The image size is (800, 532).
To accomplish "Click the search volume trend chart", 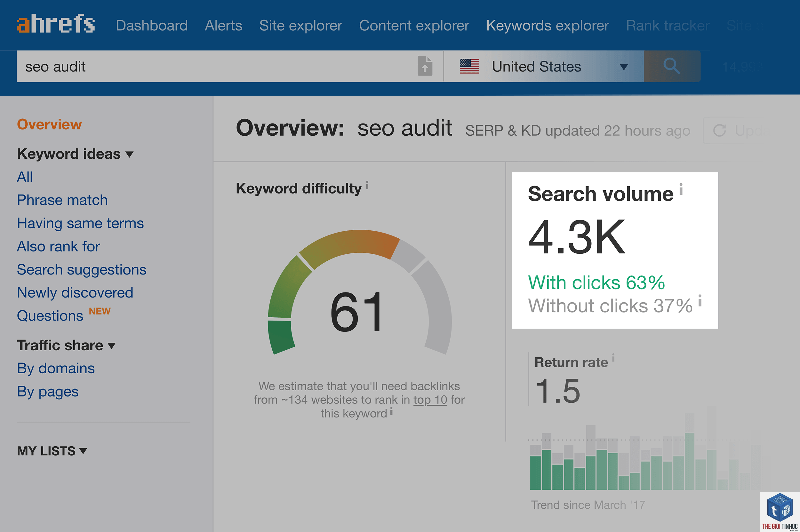I will click(645, 448).
